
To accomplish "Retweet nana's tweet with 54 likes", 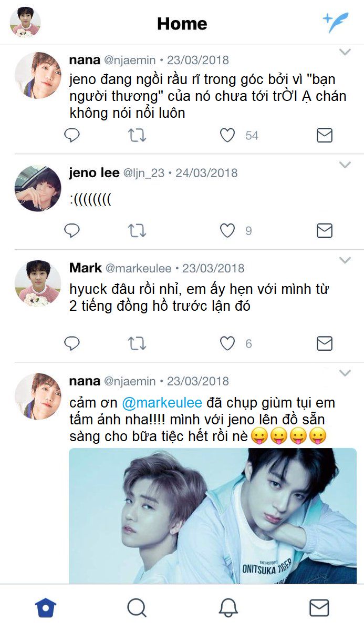I will 137,136.
